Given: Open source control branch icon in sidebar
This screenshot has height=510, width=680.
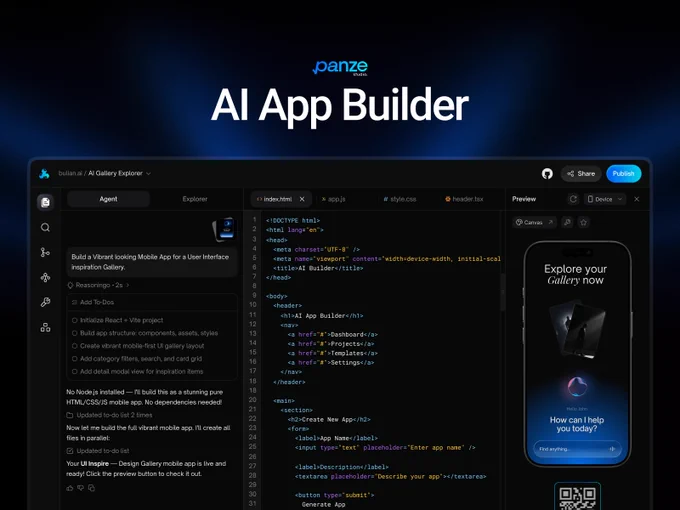Looking at the screenshot, I should 45,252.
